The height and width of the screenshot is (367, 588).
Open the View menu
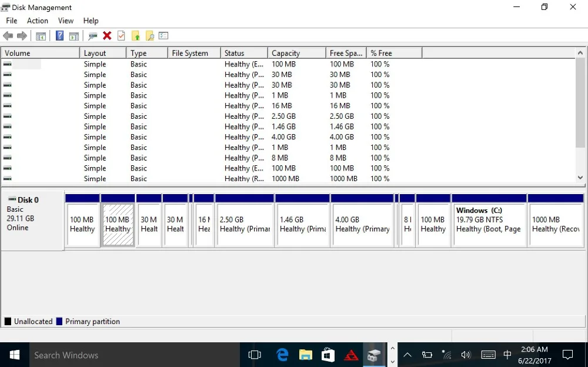click(66, 21)
